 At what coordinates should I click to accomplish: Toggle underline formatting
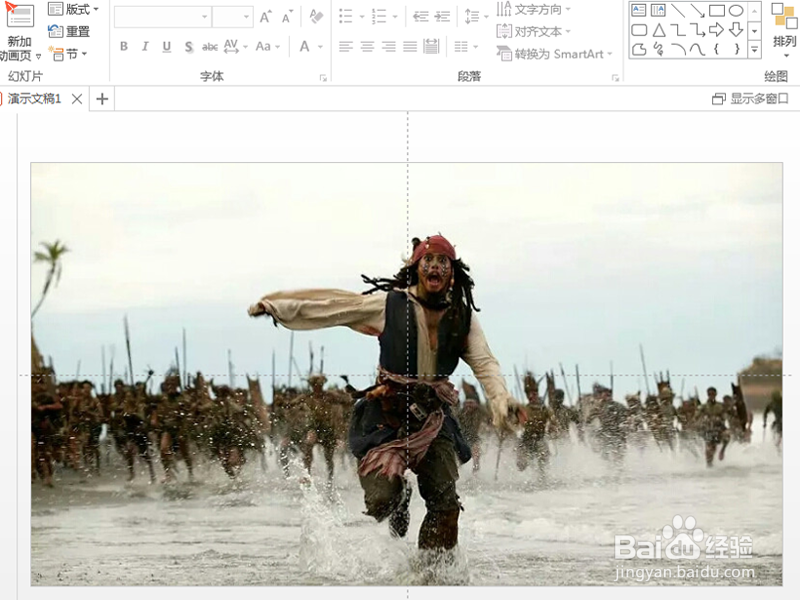click(x=167, y=46)
